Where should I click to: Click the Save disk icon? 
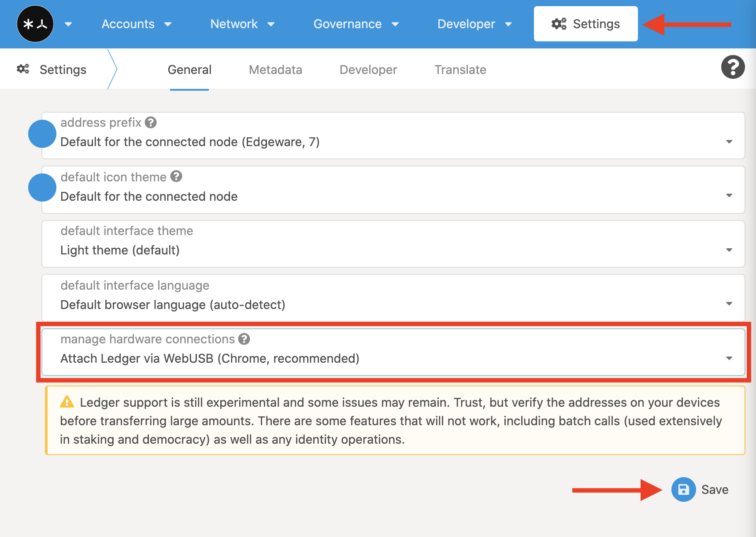[683, 489]
